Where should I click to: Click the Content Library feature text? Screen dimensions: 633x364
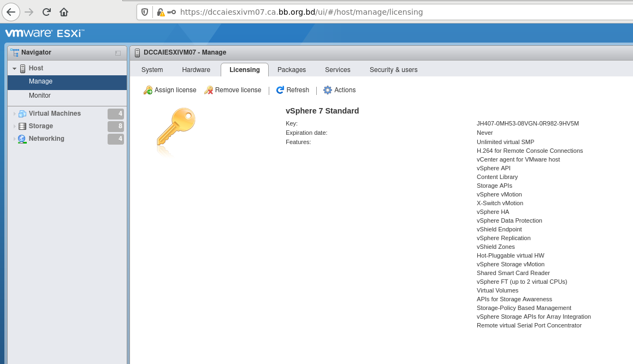click(x=498, y=177)
